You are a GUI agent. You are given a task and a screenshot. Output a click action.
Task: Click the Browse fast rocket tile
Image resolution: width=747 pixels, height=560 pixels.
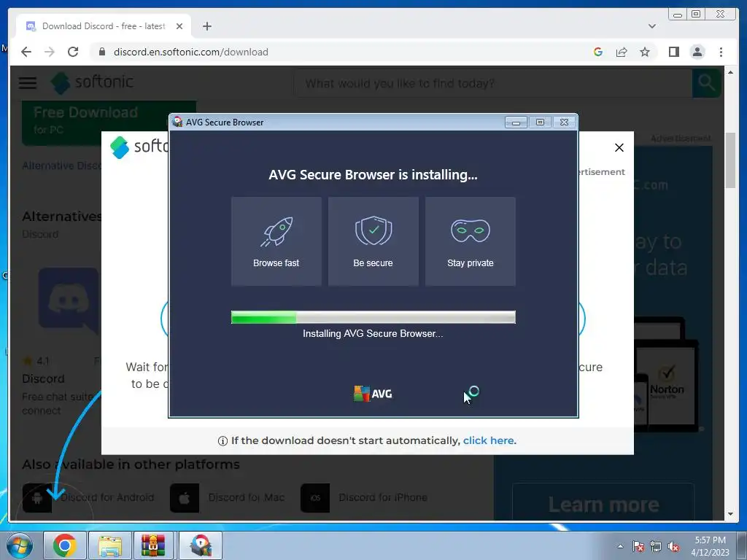click(x=276, y=241)
